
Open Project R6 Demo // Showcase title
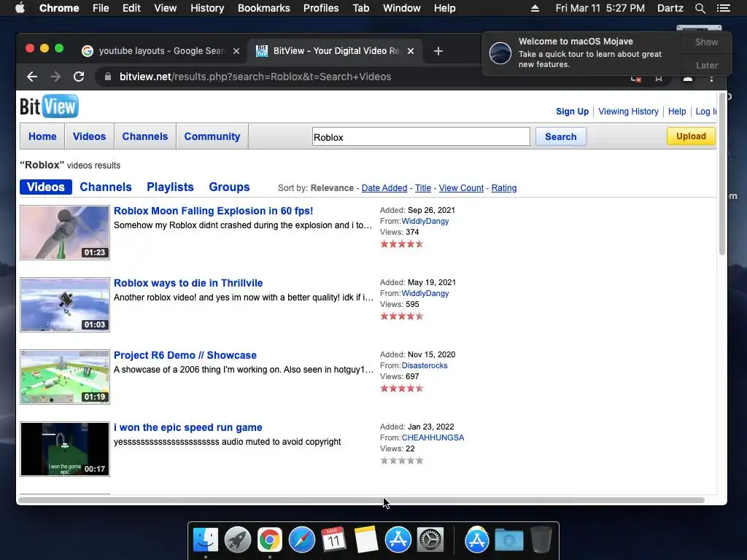pyautogui.click(x=185, y=355)
